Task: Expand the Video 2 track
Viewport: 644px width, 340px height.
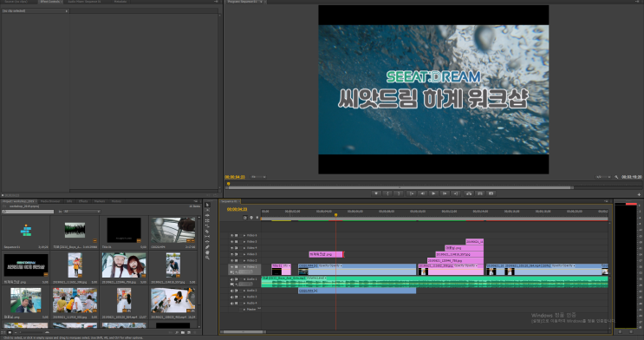Action: pyautogui.click(x=244, y=260)
